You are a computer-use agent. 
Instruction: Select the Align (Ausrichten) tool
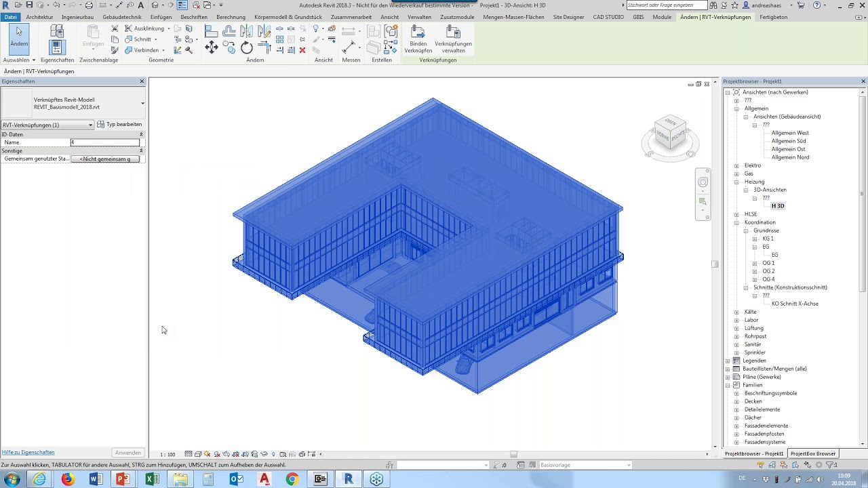212,30
